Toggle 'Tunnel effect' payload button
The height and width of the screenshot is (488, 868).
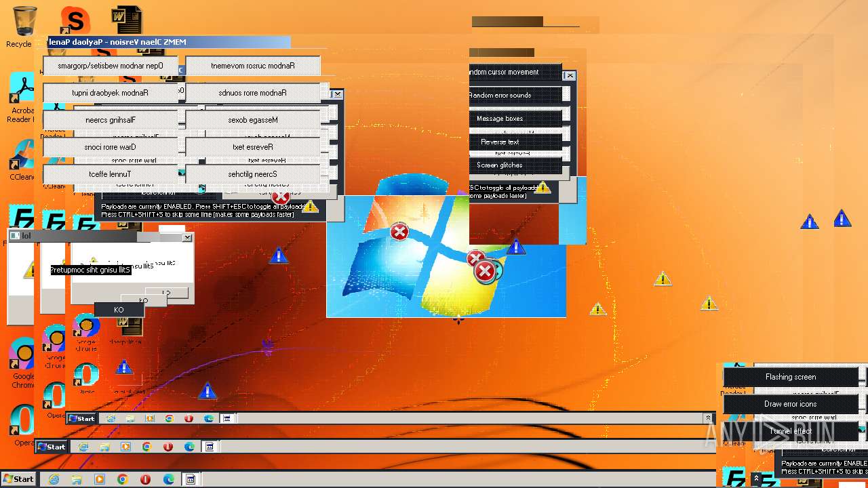[791, 431]
